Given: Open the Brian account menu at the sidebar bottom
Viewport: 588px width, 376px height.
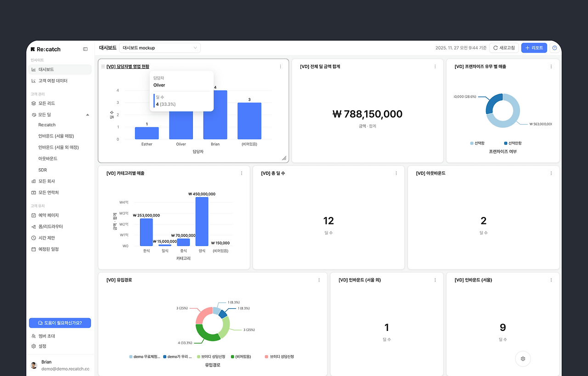Looking at the screenshot, I should pyautogui.click(x=60, y=365).
